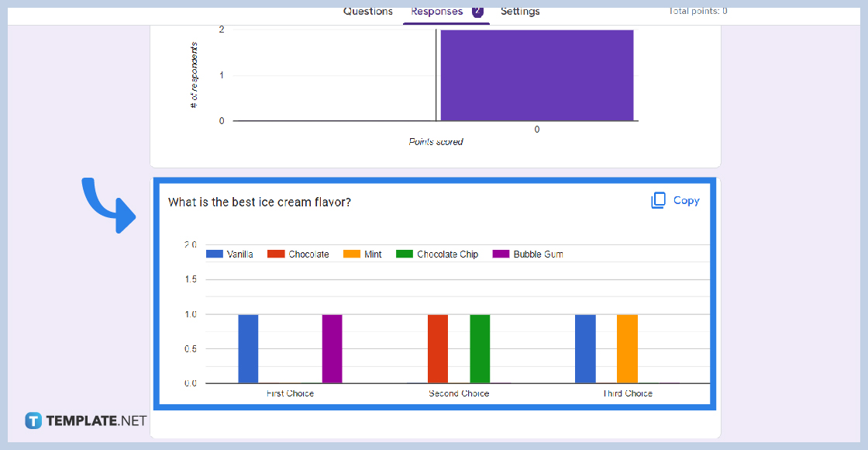Viewport: 868px width, 450px height.
Task: Click the Chocolate Chip bar under Second Choice
Action: tap(480, 348)
